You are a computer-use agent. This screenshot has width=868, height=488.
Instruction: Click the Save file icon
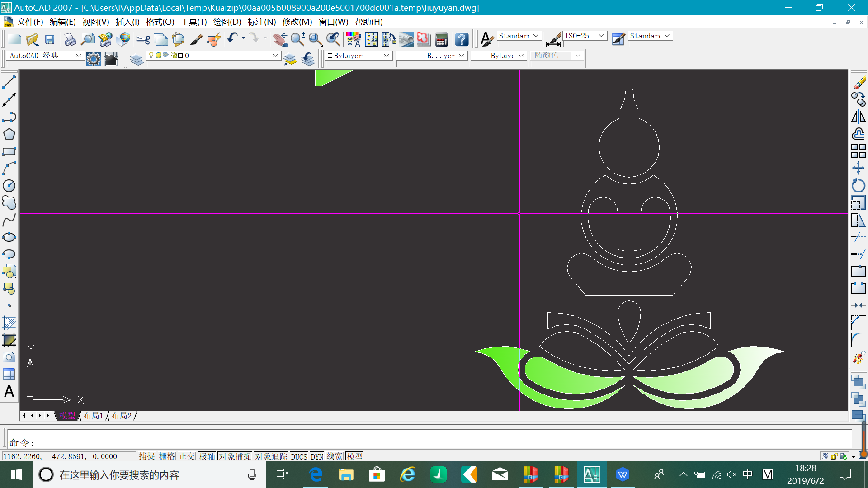(50, 40)
